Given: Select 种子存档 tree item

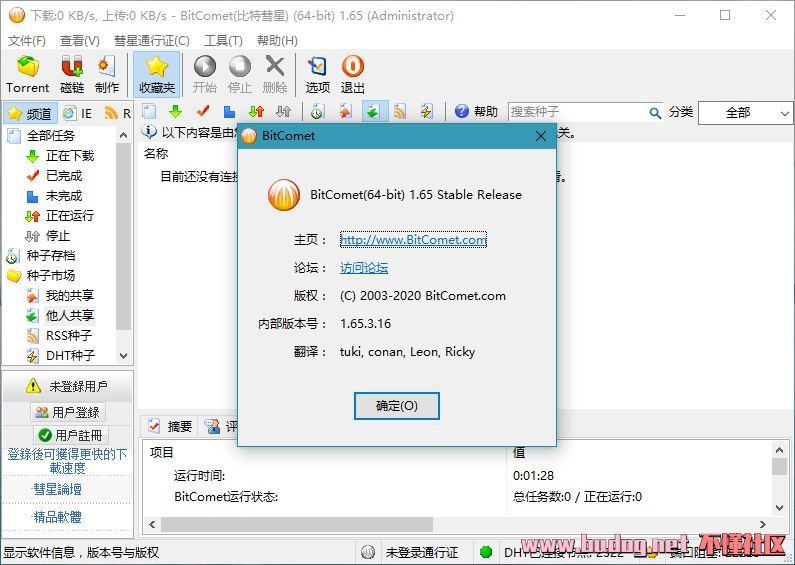Looking at the screenshot, I should click(50, 256).
